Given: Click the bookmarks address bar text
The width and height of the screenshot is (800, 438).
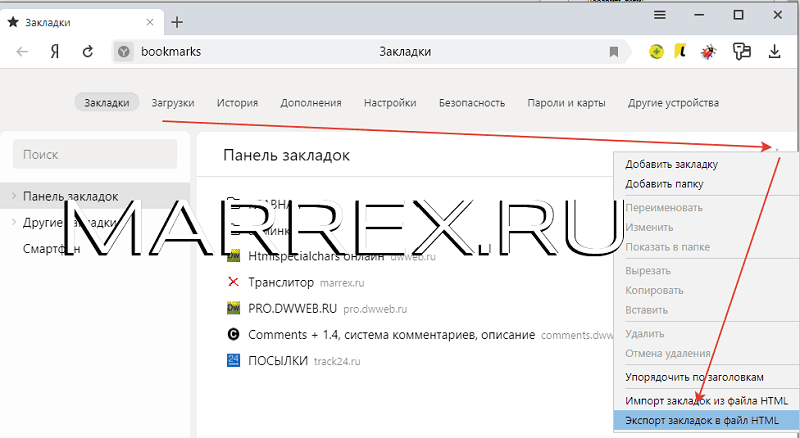Looking at the screenshot, I should [x=171, y=52].
